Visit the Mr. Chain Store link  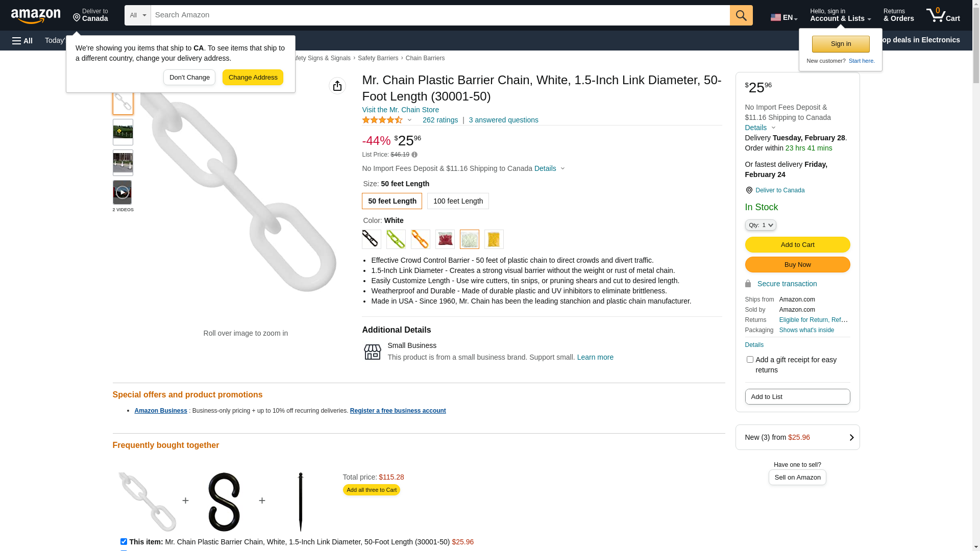pos(400,110)
